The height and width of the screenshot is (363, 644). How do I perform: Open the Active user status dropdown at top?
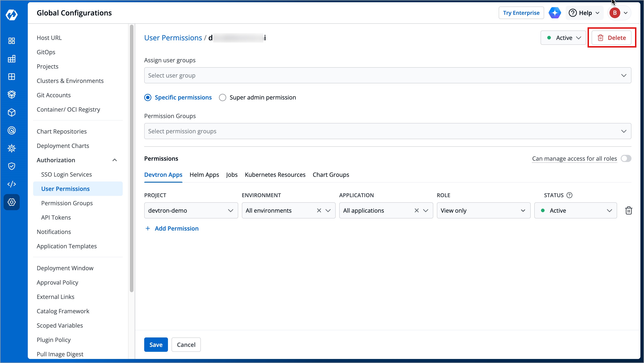[x=563, y=38]
